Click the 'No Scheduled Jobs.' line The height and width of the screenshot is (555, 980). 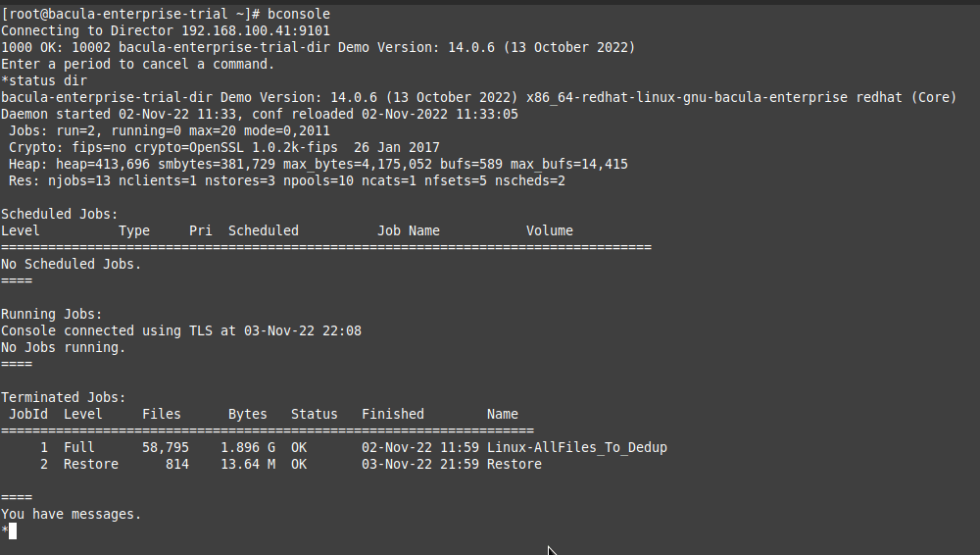point(72,264)
